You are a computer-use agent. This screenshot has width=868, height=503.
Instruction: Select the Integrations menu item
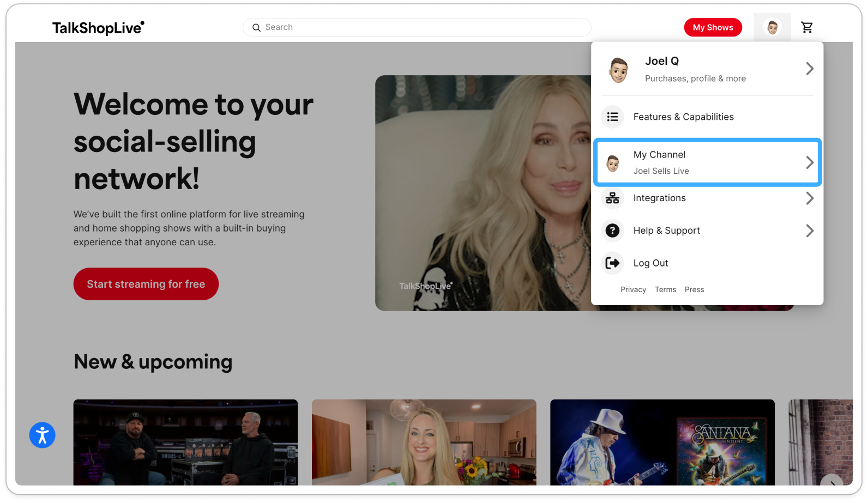pyautogui.click(x=707, y=198)
